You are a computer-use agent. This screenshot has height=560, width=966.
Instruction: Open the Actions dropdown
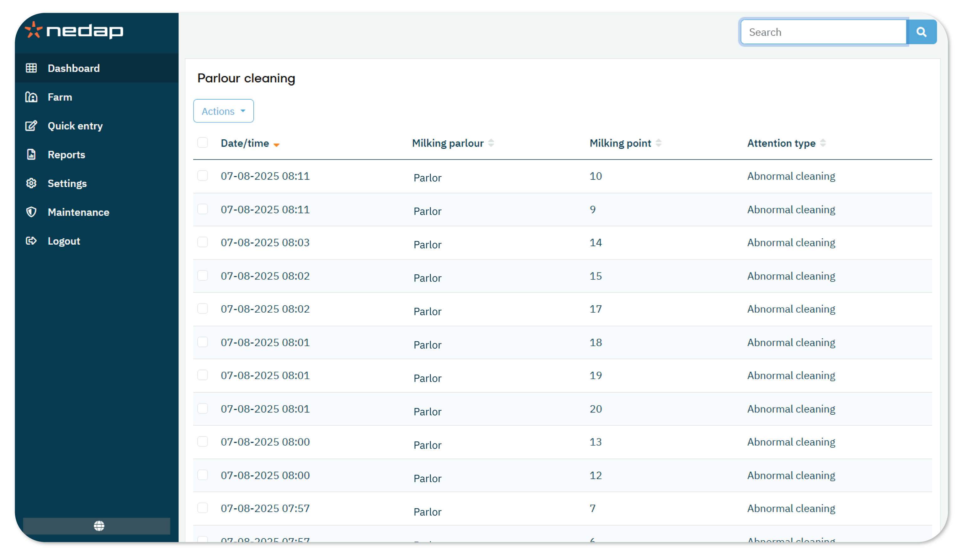click(x=223, y=111)
